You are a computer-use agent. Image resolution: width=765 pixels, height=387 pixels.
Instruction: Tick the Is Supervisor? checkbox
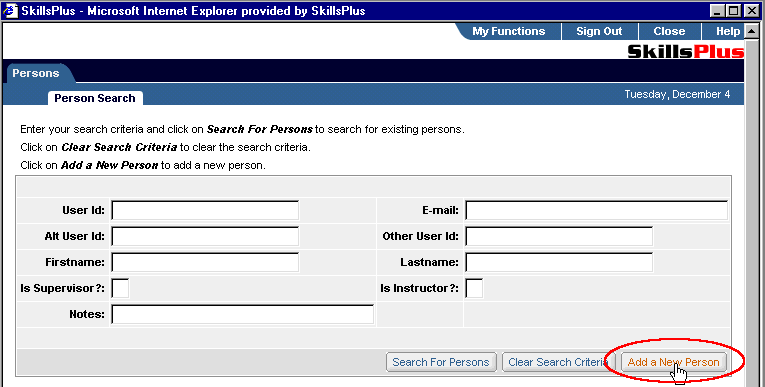(x=120, y=288)
